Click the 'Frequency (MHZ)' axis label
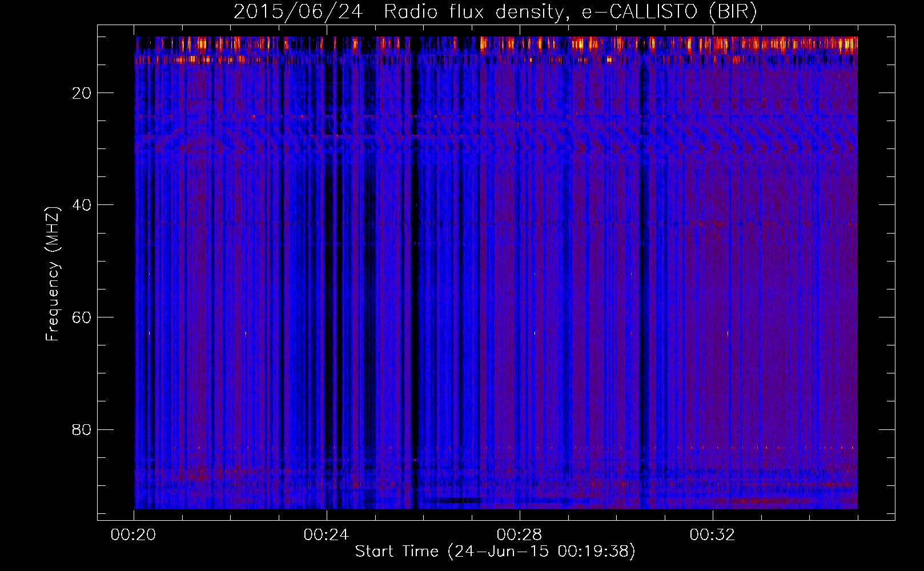This screenshot has height=571, width=924. tap(52, 274)
